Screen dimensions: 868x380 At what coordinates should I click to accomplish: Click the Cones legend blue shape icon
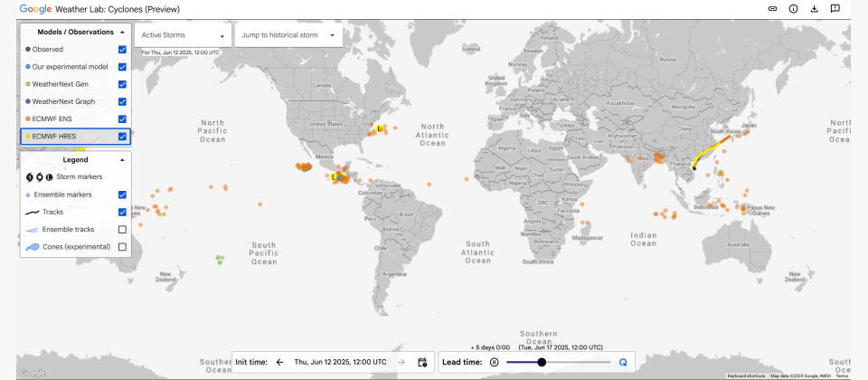click(33, 247)
